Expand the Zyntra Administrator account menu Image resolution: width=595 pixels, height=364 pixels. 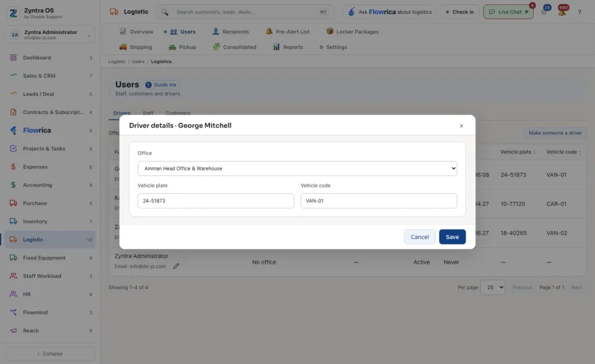[x=50, y=35]
